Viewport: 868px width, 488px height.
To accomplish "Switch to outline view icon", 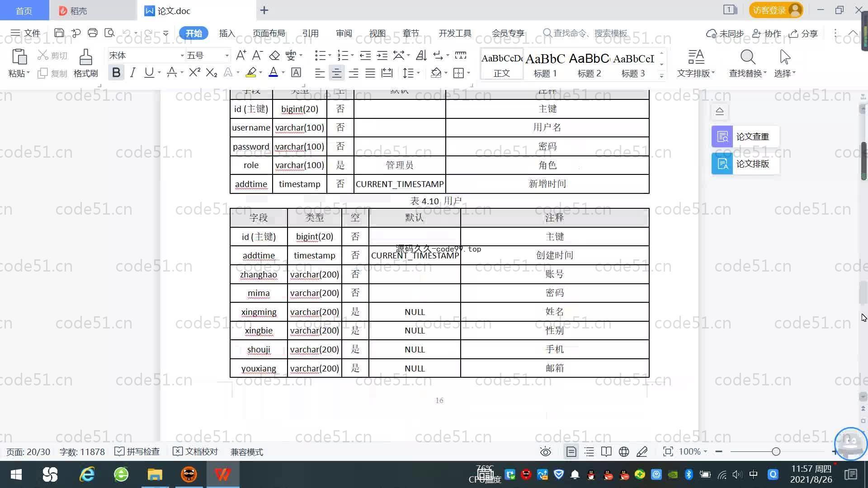I will point(589,452).
